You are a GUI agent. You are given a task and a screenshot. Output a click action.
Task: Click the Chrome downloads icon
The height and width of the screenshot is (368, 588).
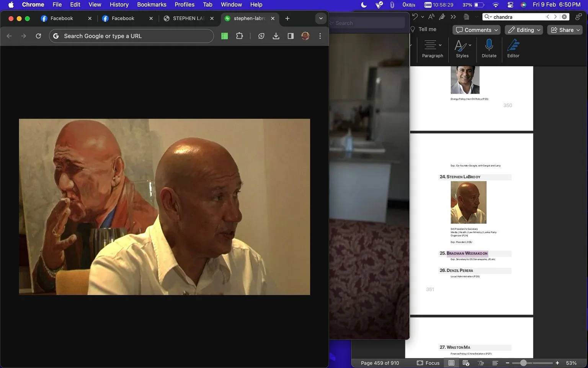tap(276, 36)
